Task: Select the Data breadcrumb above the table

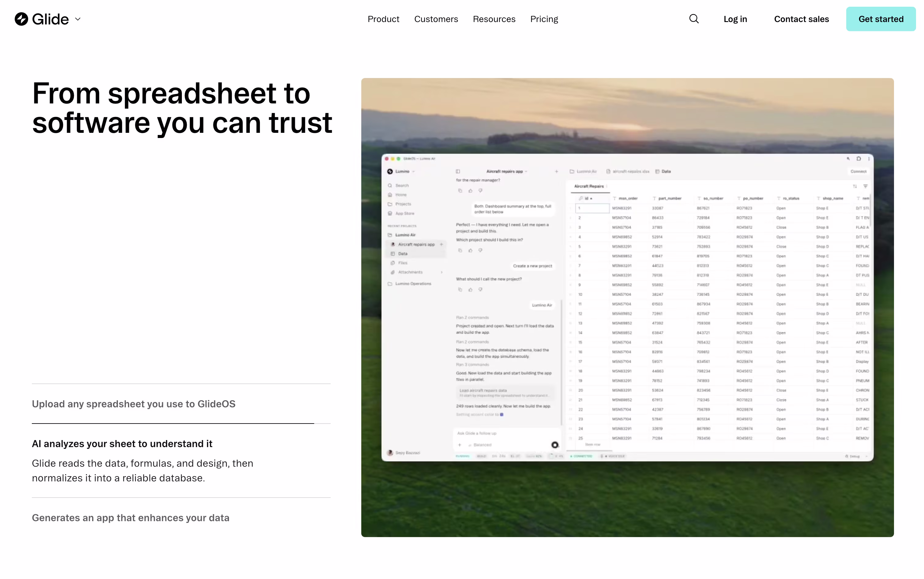Action: coord(663,172)
